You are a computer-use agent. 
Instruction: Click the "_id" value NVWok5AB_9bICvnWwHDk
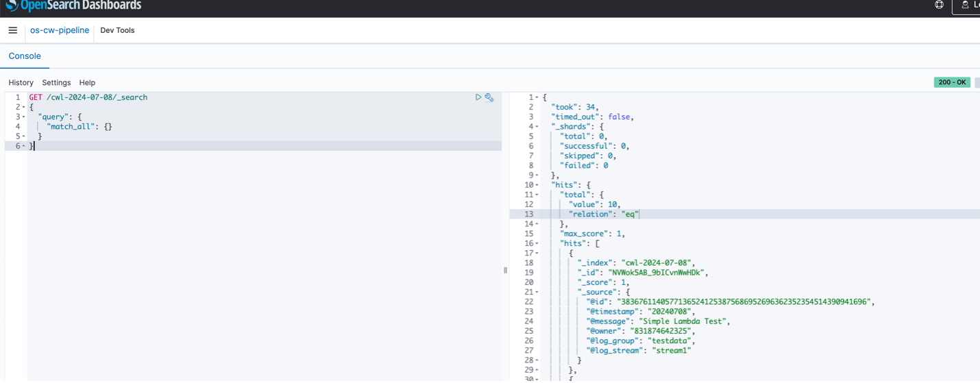click(x=657, y=273)
